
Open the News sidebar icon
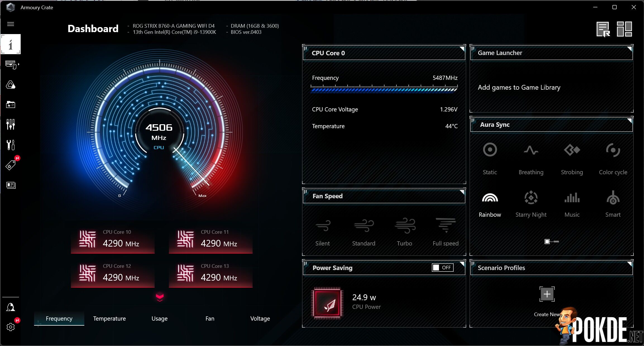point(11,185)
